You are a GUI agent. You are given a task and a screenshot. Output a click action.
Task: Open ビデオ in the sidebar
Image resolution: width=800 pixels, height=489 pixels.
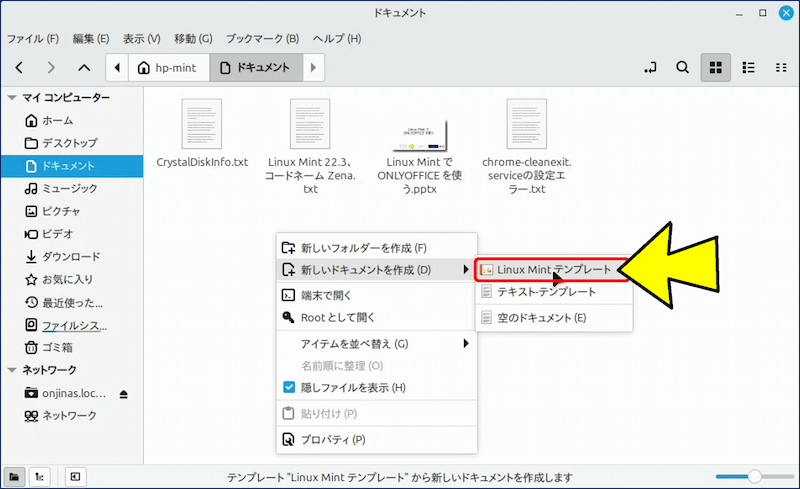[71, 234]
